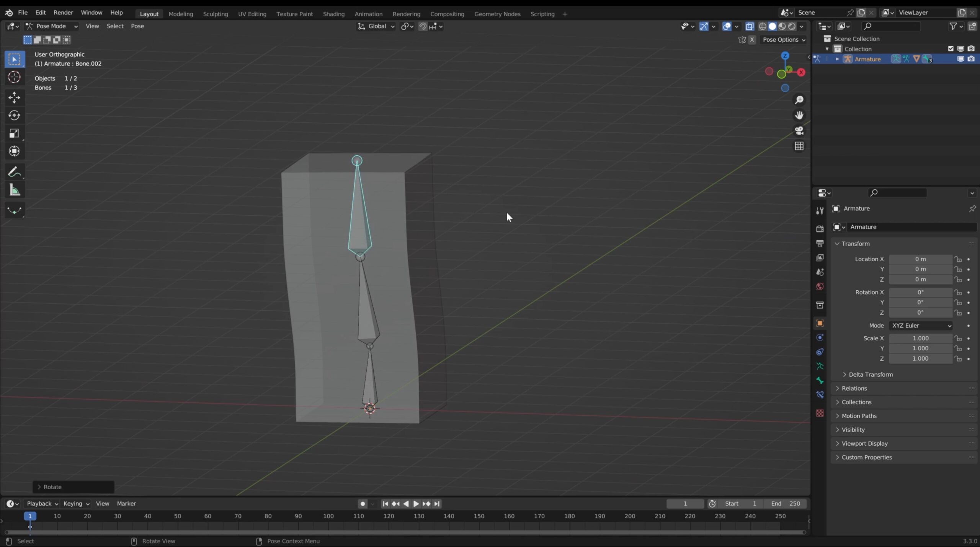Click the Scale X value field
This screenshot has height=547, width=980.
coord(920,338)
